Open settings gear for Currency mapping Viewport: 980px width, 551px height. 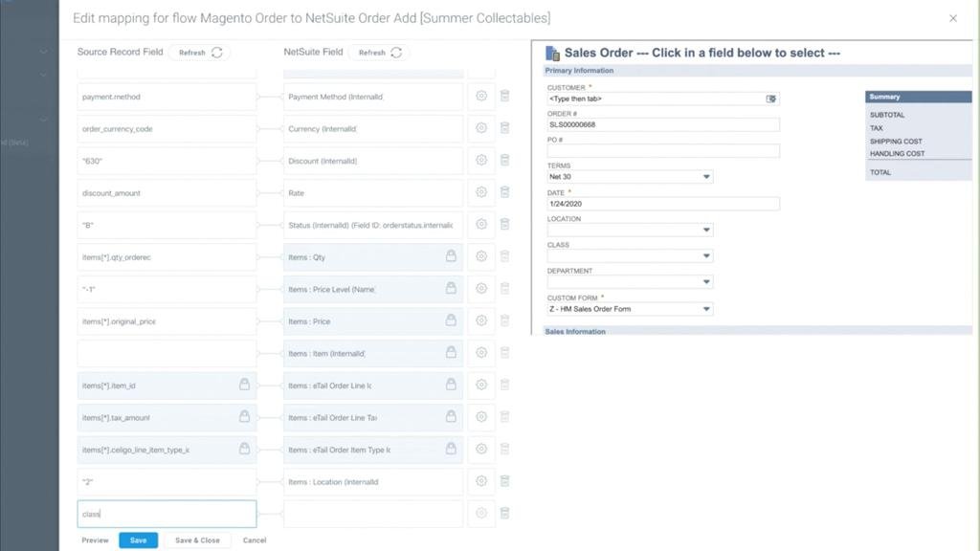coord(481,128)
